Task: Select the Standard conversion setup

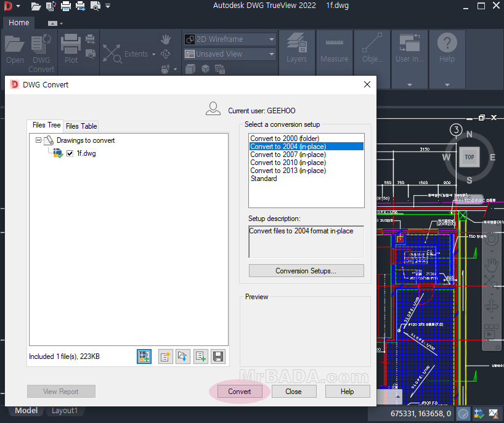Action: coord(306,179)
